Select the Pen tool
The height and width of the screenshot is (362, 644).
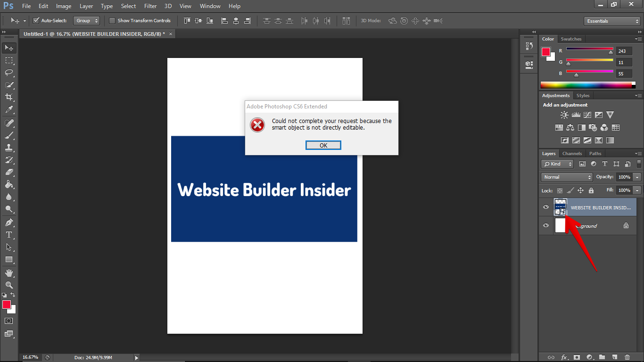tap(9, 222)
